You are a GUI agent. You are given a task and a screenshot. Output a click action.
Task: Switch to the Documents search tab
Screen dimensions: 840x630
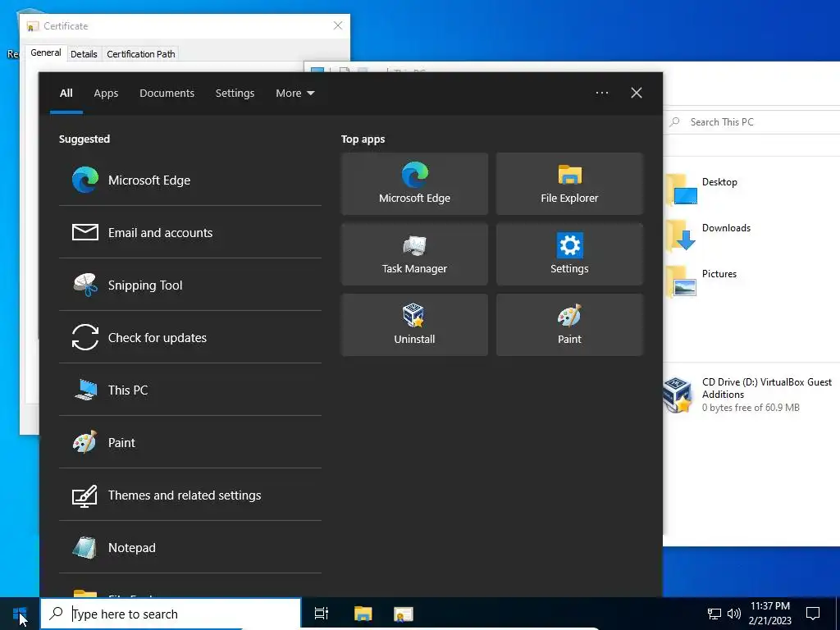(167, 94)
